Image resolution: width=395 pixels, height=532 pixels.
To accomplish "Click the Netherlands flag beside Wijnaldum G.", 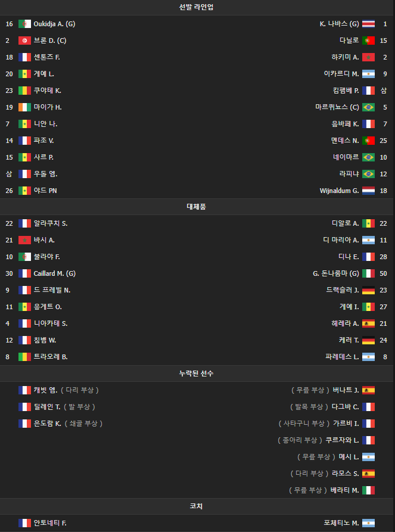I will (368, 191).
